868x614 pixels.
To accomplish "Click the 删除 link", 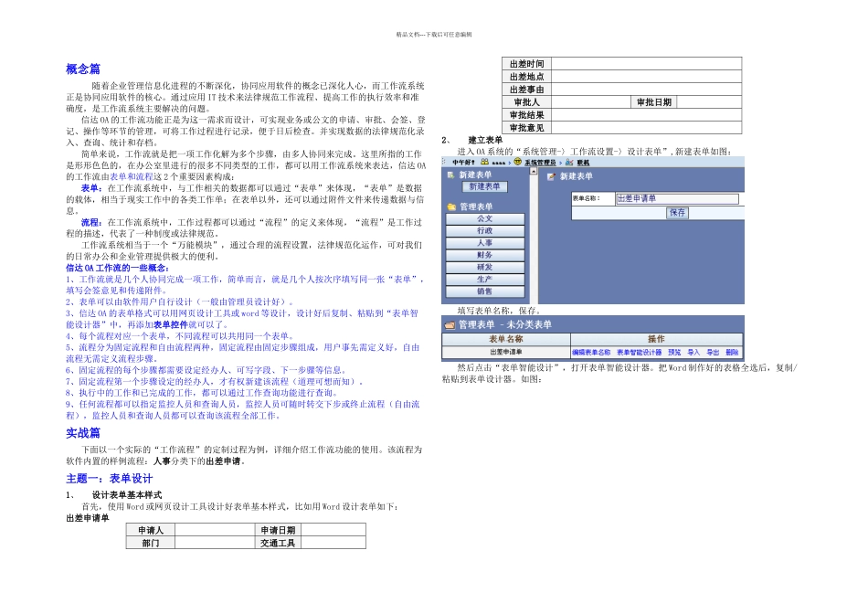I will [x=732, y=353].
